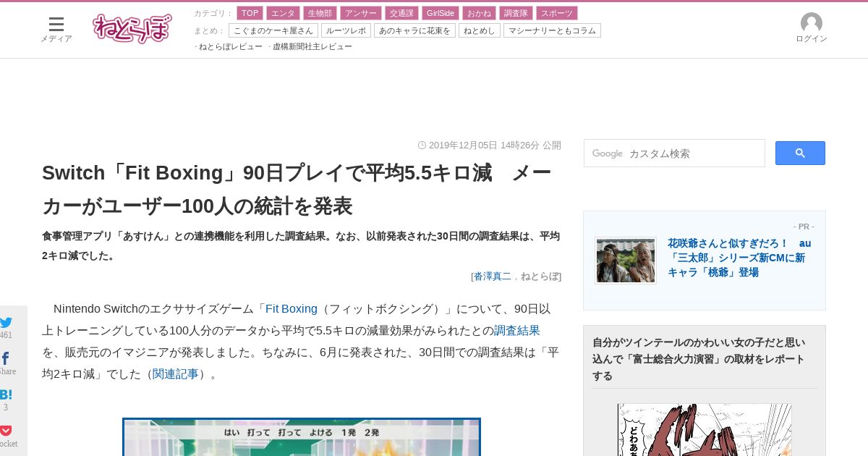The image size is (868, 456).
Task: Click the ログイン user avatar icon
Action: click(x=811, y=23)
